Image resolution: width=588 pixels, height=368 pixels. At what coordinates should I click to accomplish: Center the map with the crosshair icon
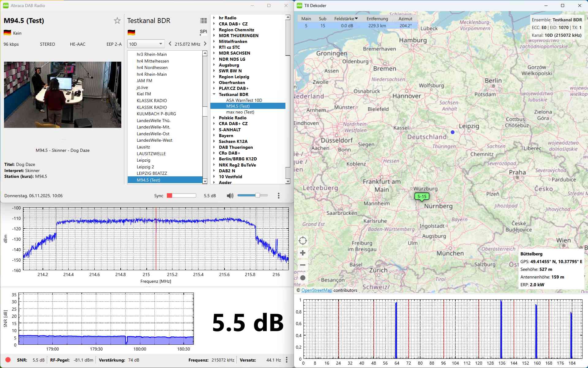point(303,241)
